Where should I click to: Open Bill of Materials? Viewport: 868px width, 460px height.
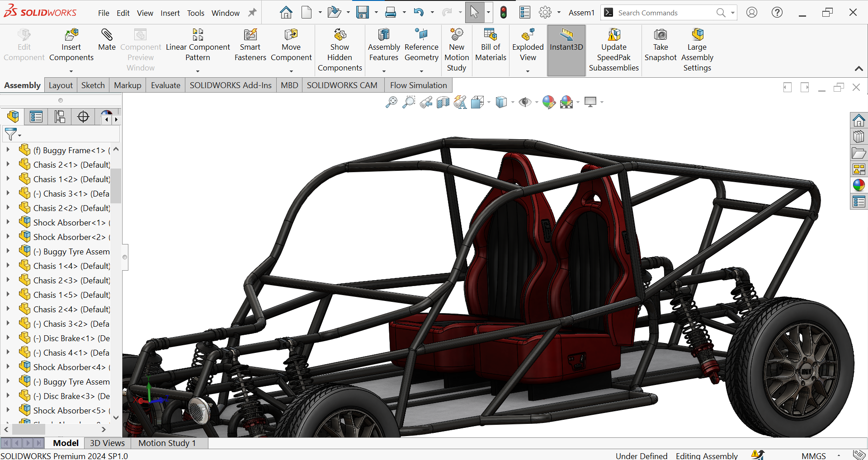tap(491, 45)
